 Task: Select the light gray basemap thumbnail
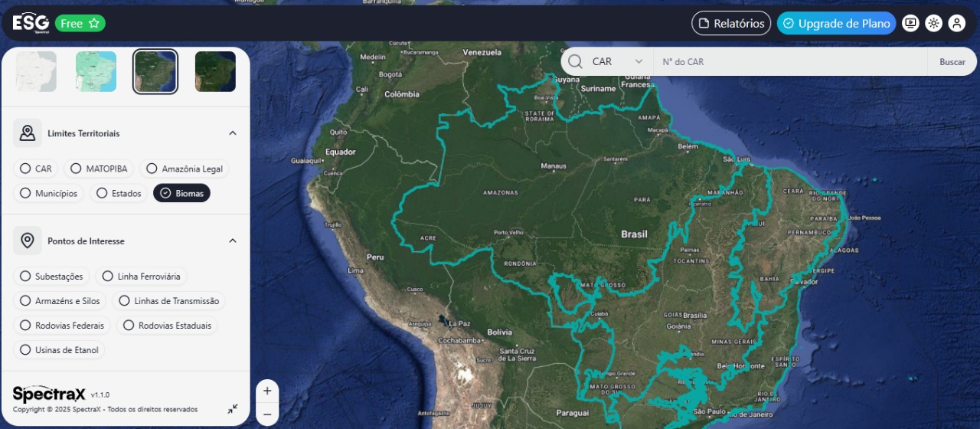pos(36,71)
